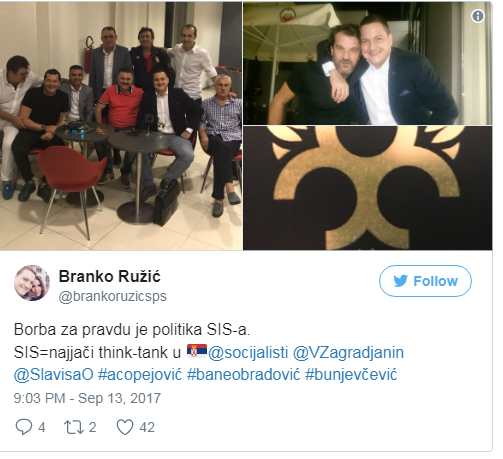This screenshot has width=503, height=459.
Task: Open the group photo at cafe tables
Action: point(121,126)
